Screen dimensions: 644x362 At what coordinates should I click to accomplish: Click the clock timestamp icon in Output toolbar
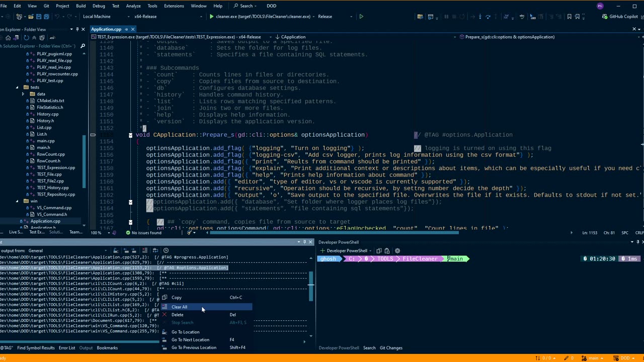[x=166, y=250]
